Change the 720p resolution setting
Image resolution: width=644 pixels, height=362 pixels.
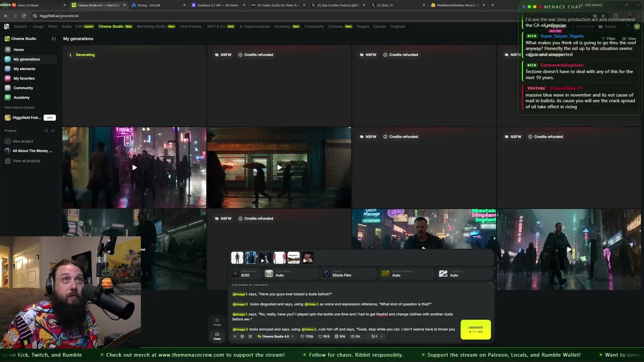(307, 336)
